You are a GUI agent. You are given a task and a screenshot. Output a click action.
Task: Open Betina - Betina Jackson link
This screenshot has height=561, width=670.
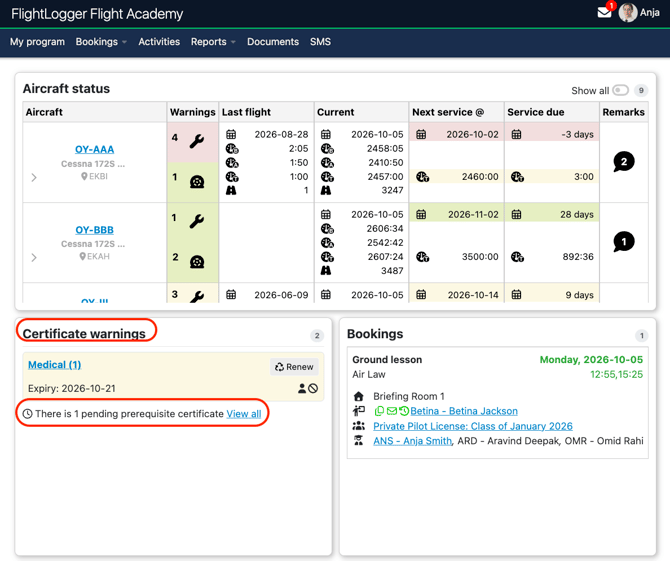pos(464,411)
